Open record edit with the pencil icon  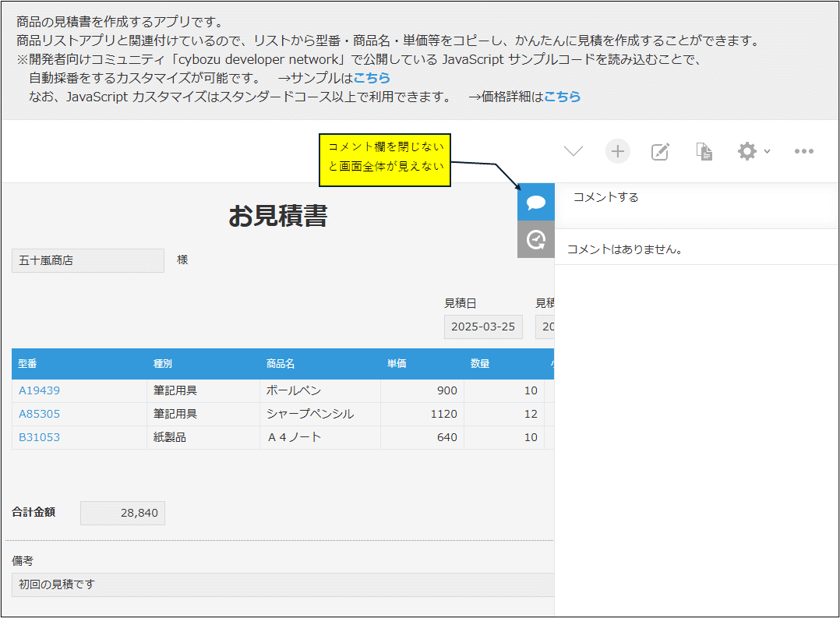point(660,151)
